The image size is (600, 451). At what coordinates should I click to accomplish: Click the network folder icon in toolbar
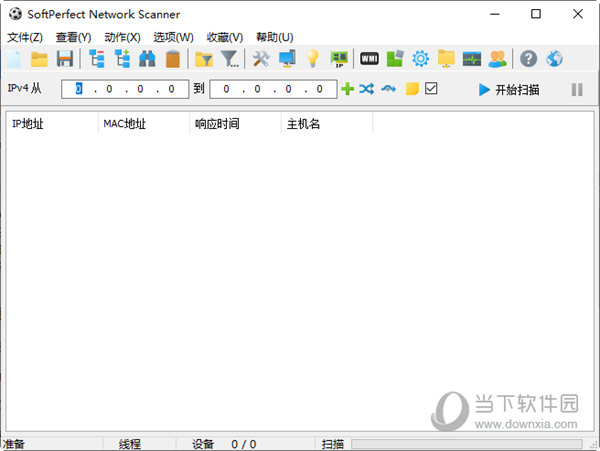click(x=446, y=59)
